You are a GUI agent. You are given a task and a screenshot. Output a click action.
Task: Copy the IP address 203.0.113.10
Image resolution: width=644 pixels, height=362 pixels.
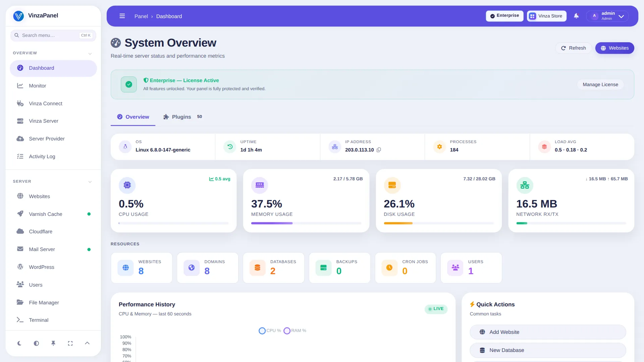click(x=379, y=150)
